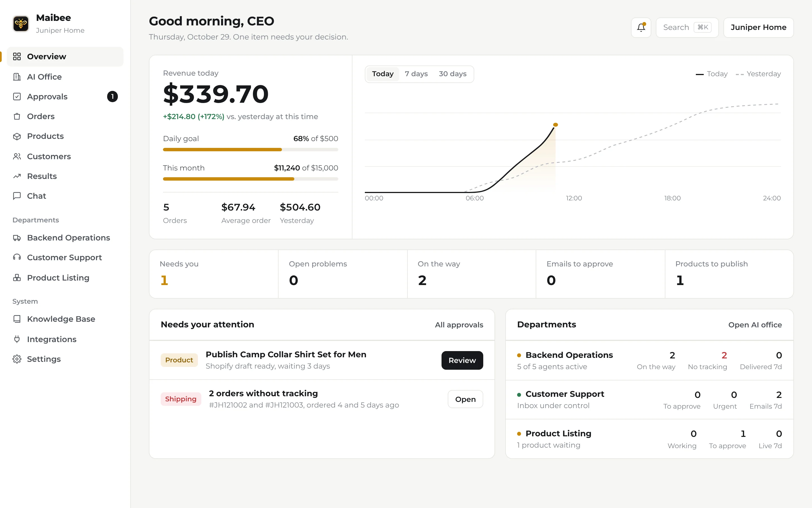812x508 pixels.
Task: Click the Products box icon
Action: pos(17,136)
